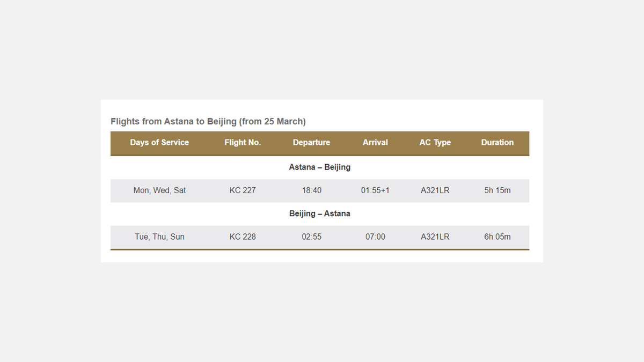Click the Duration column header
The width and height of the screenshot is (644, 362).
[497, 143]
